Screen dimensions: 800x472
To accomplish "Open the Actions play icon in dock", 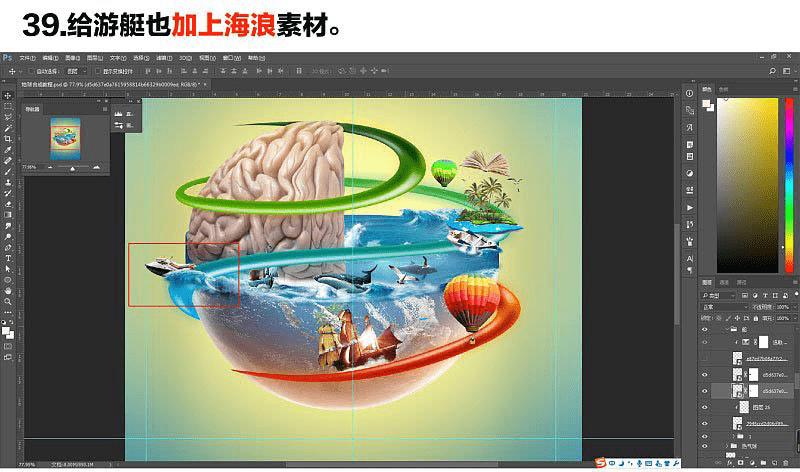I will (x=690, y=208).
